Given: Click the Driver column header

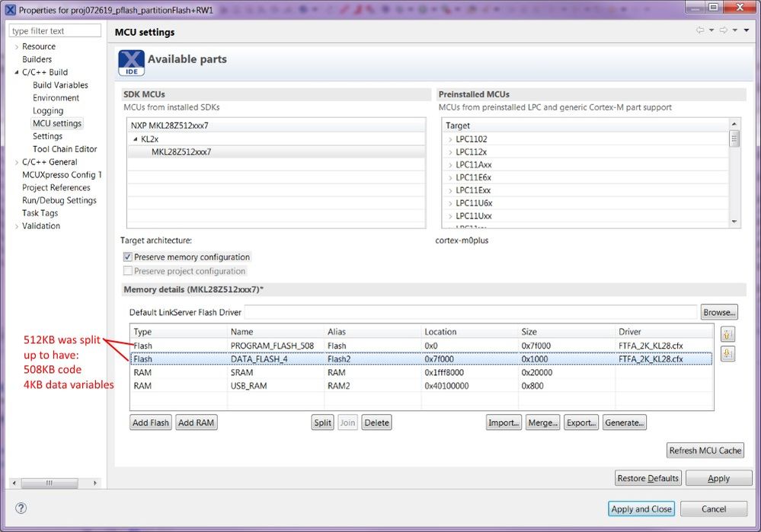Looking at the screenshot, I should (x=664, y=332).
